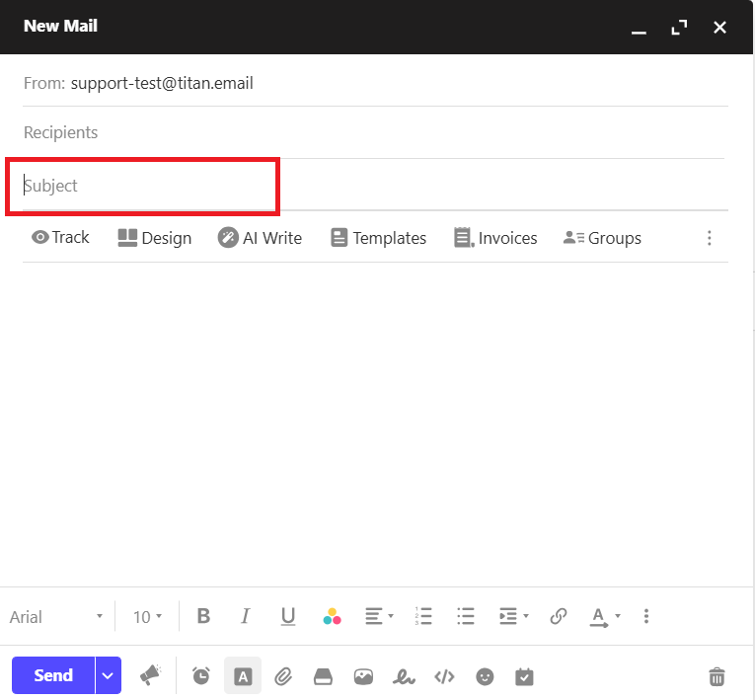Image resolution: width=755 pixels, height=700 pixels.
Task: Click the message body area
Action: 375,424
